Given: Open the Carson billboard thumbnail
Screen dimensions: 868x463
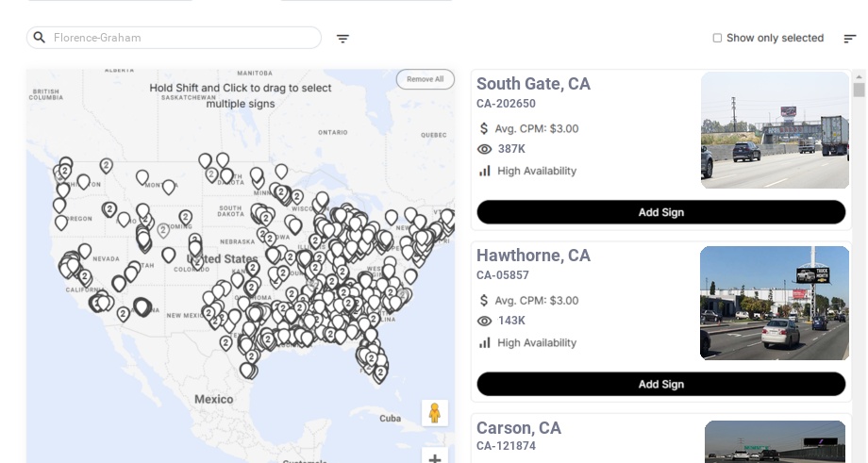Looking at the screenshot, I should (x=775, y=441).
